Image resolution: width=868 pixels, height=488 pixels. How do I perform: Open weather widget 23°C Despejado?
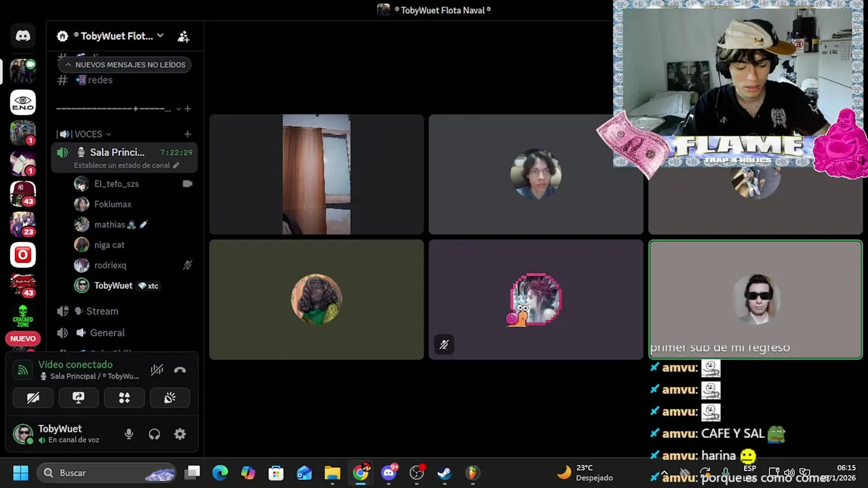(585, 472)
